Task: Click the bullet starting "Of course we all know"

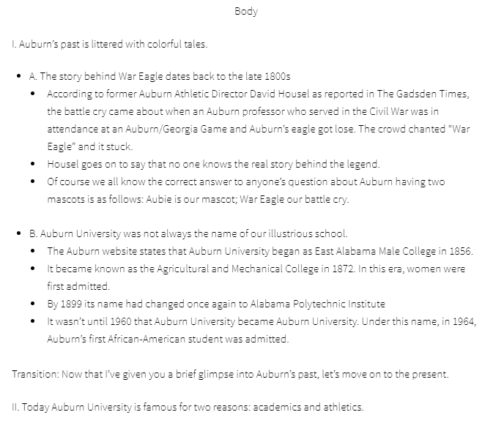Action: point(246,190)
